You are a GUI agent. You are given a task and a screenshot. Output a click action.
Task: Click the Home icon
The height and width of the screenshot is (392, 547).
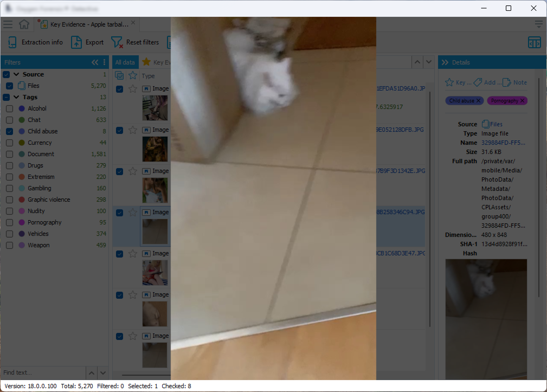[24, 24]
